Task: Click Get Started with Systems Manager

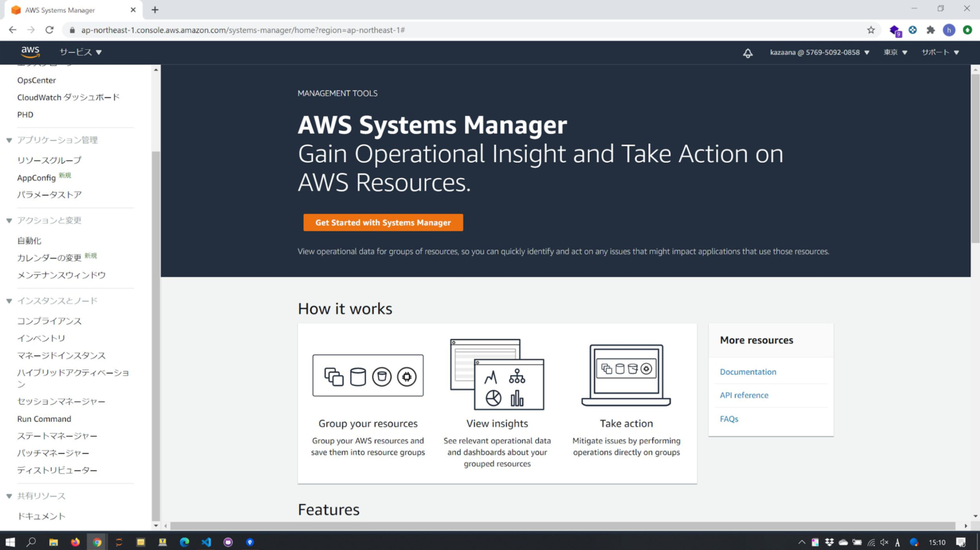Action: [383, 222]
